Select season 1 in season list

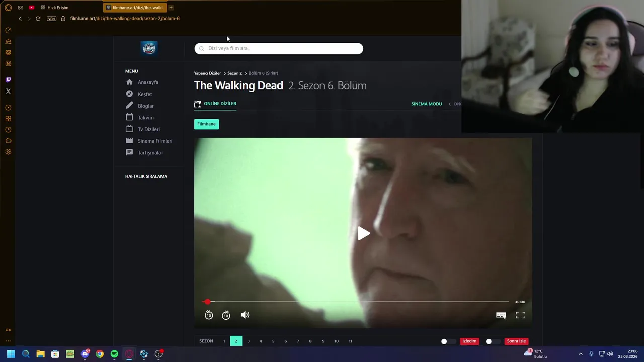point(224,341)
